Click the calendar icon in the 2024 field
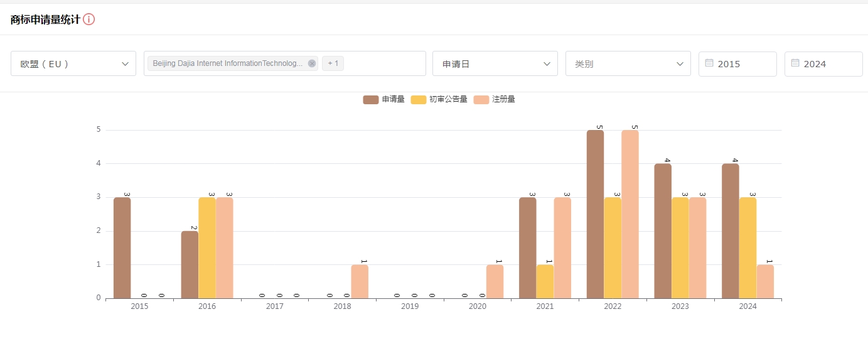Image resolution: width=868 pixels, height=346 pixels. (x=795, y=63)
